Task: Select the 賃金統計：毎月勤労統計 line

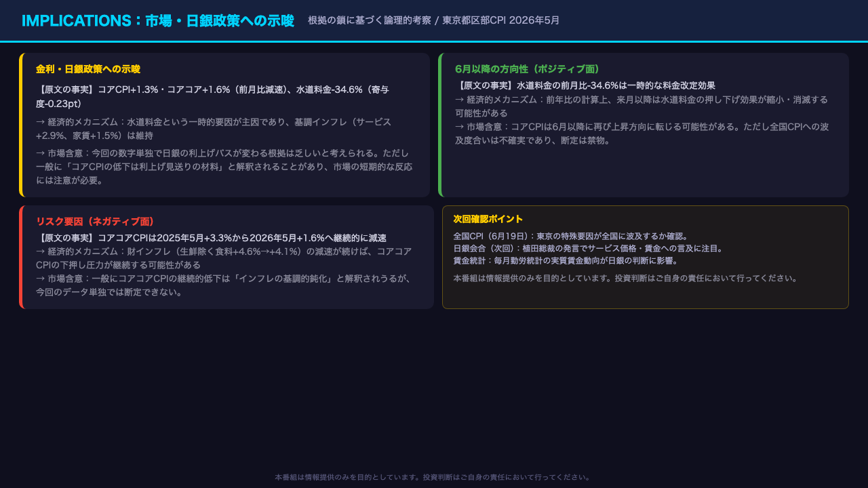Action: click(566, 261)
